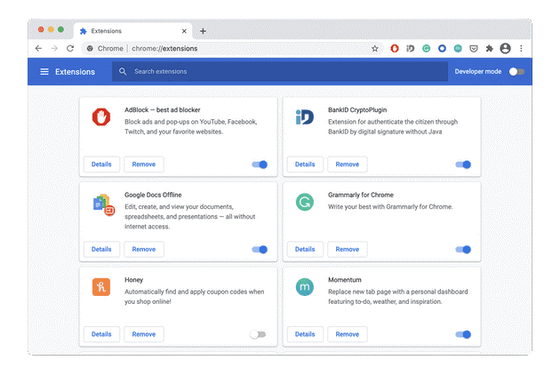Click the blue ring extension toolbar icon
Viewport: 560px width, 392px height.
pyautogui.click(x=442, y=48)
